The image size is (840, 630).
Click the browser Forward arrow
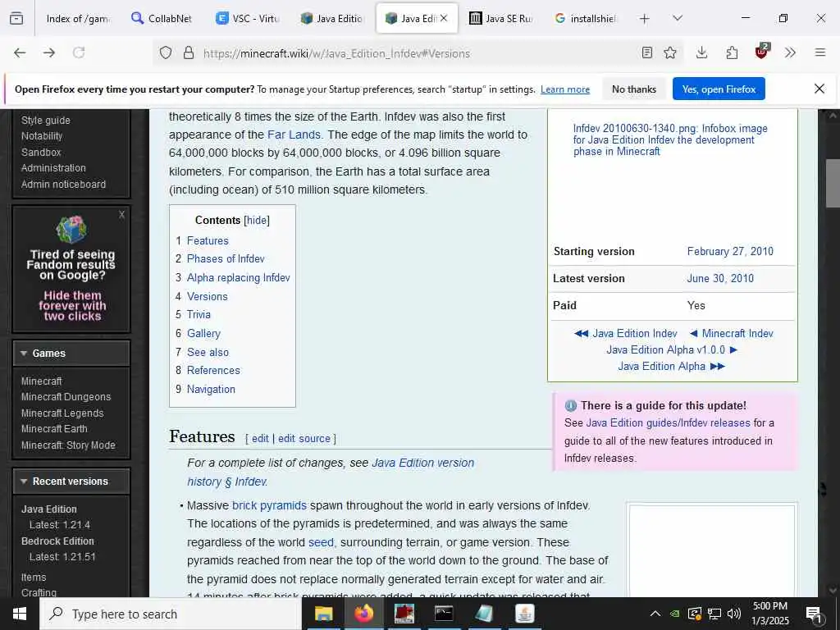coord(49,52)
